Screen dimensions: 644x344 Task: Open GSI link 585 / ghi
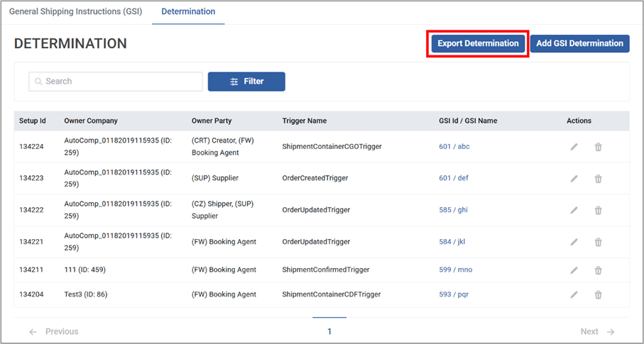click(x=453, y=210)
